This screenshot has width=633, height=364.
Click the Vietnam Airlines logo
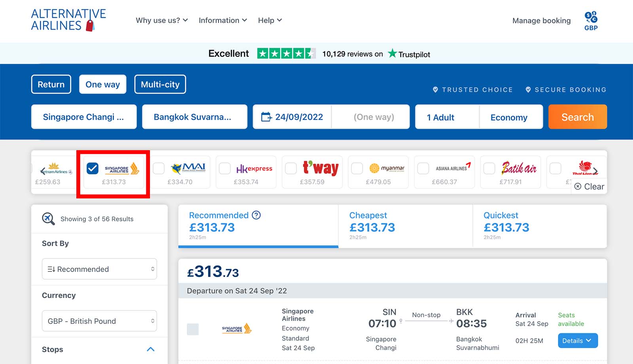click(x=56, y=169)
